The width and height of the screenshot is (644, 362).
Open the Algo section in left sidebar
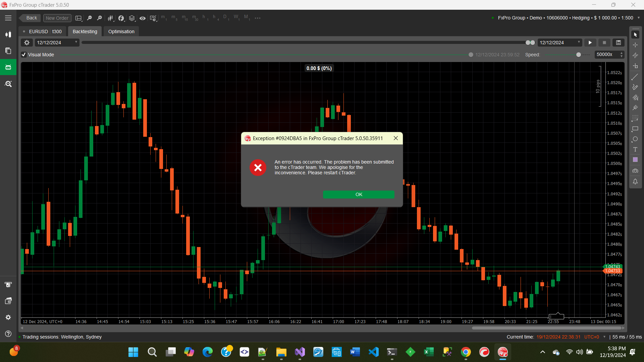(x=8, y=67)
